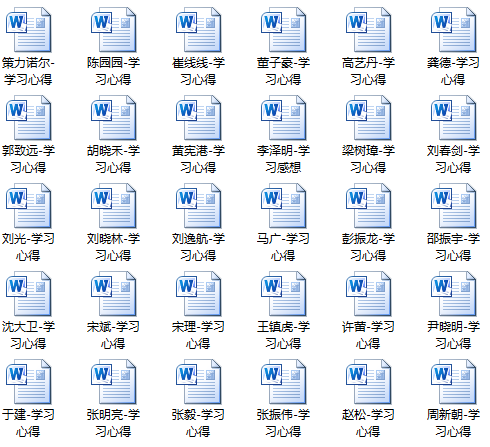
Task: Select the 尹晓明-学习心得 document icon
Action: 453,294
